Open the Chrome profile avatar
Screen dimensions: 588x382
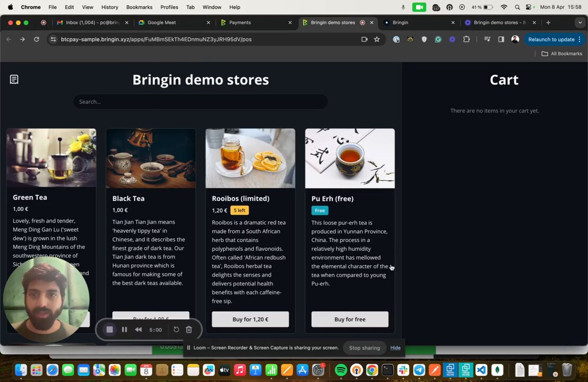point(515,39)
